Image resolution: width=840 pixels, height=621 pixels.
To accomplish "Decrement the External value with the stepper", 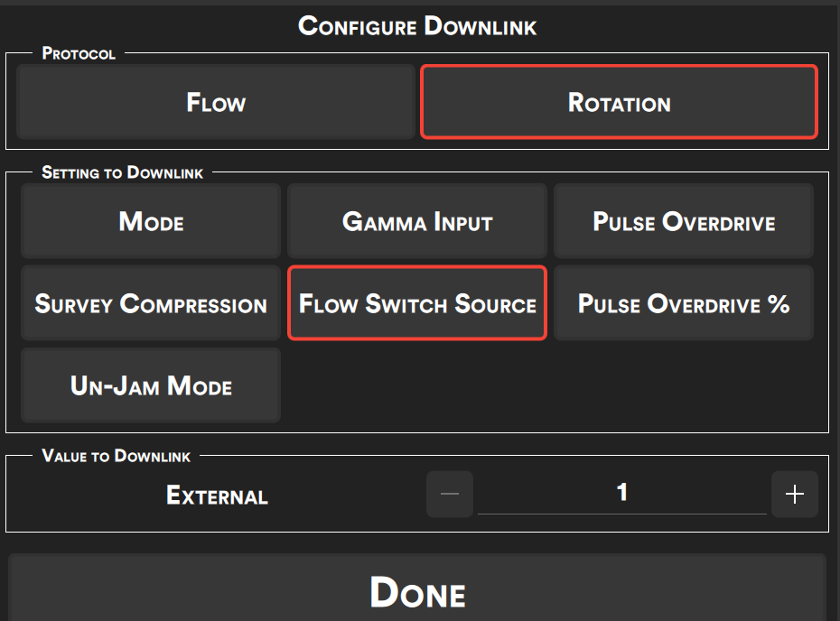I will [x=450, y=495].
